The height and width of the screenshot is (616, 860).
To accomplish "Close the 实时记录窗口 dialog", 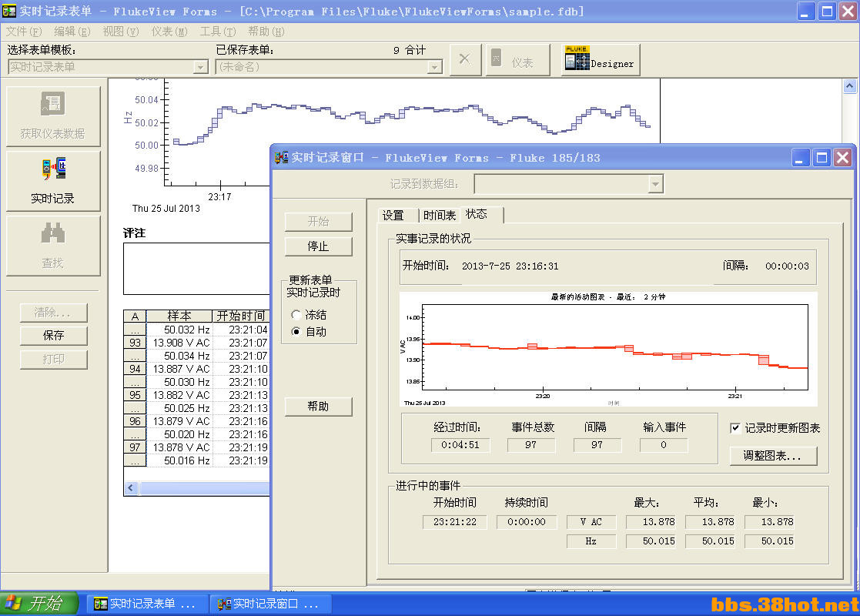I will [x=843, y=158].
